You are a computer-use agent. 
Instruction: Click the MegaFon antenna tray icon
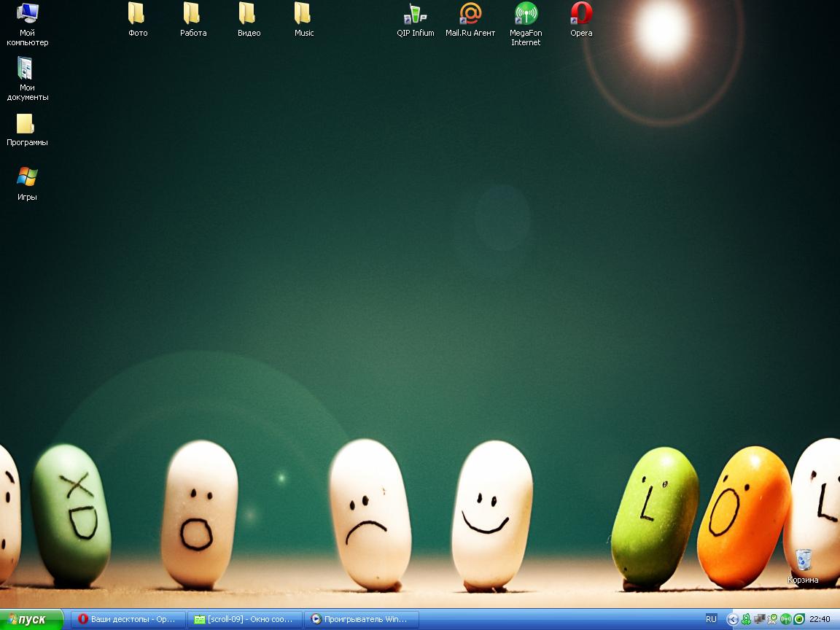(x=785, y=620)
